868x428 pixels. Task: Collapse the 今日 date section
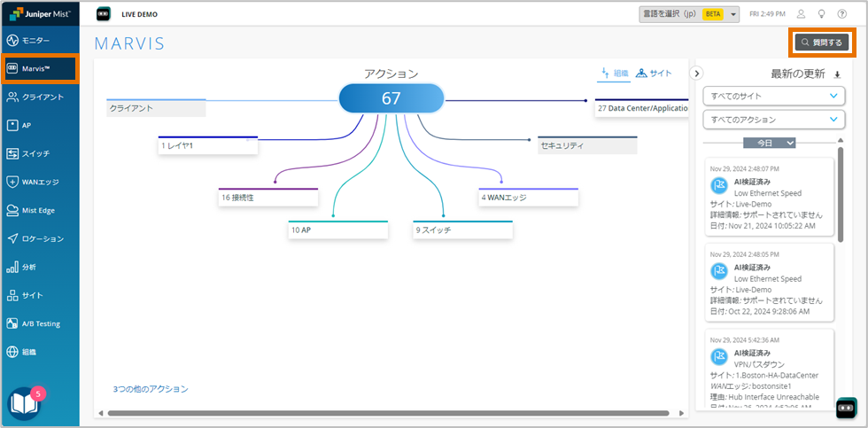[769, 143]
